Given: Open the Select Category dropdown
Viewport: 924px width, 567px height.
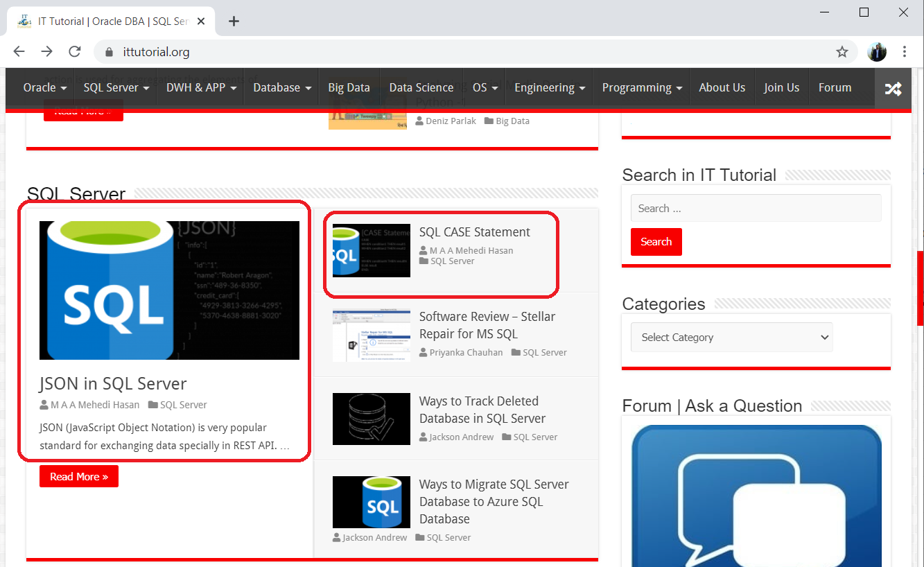Looking at the screenshot, I should (x=732, y=337).
